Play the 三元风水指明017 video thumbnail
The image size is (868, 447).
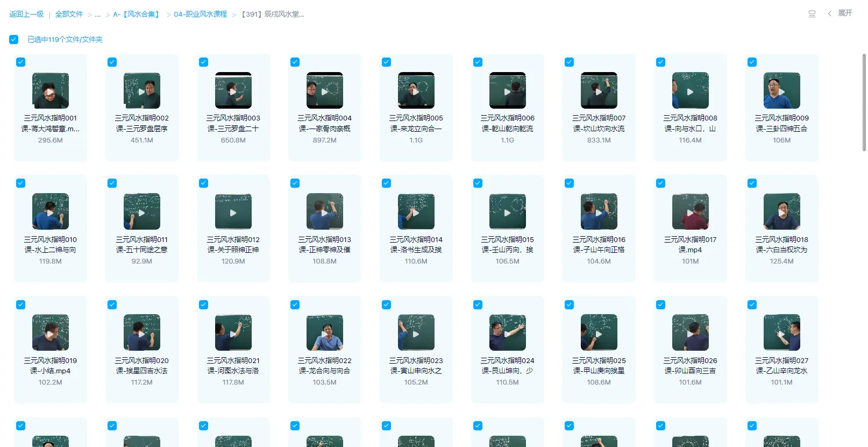[691, 211]
